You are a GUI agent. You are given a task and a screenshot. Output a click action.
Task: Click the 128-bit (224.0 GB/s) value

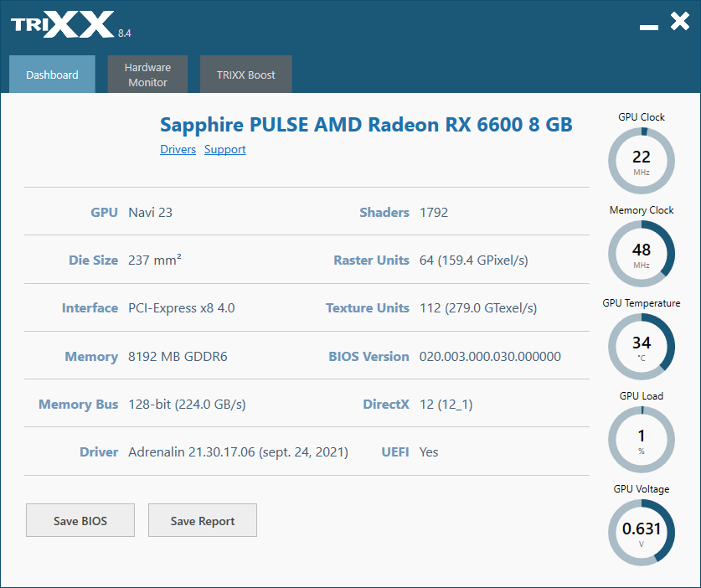pyautogui.click(x=187, y=405)
